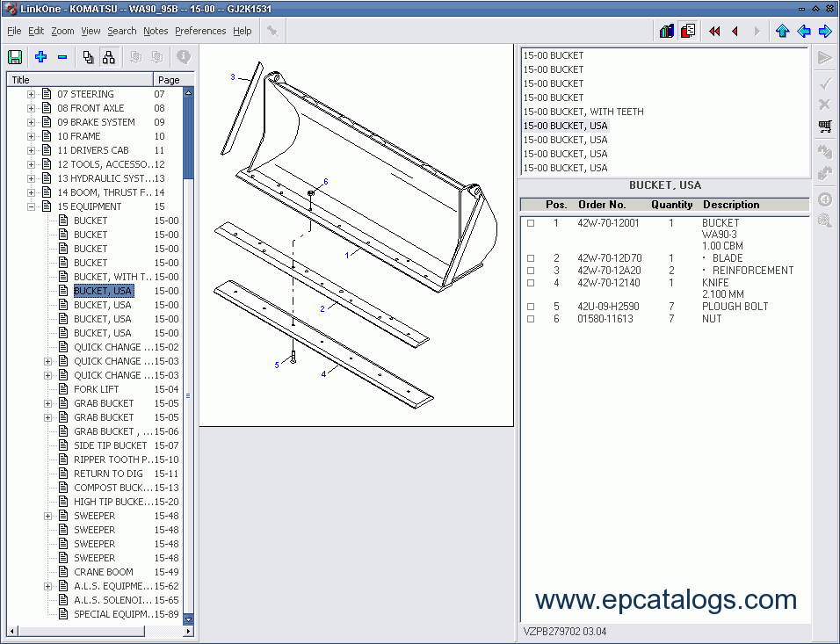The height and width of the screenshot is (644, 840).
Task: Tick the KNIFE row checkbox
Action: 531,283
